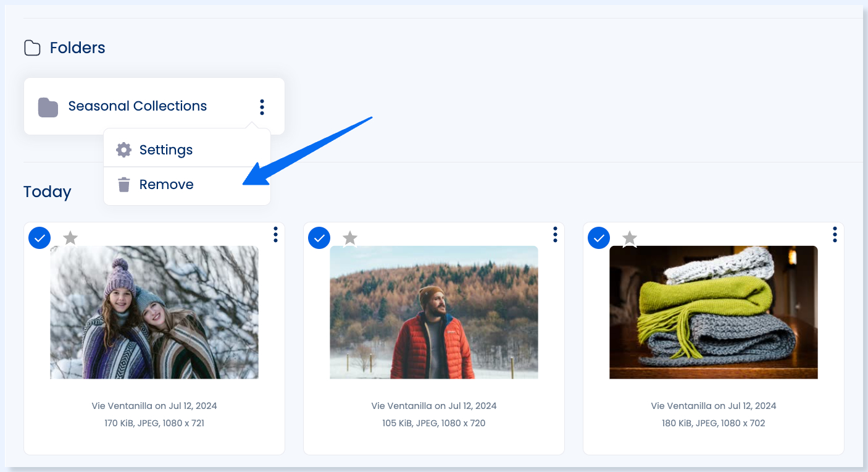Screen dimensions: 868x472
Task: Click the uploader line under the red jacket photo
Action: point(434,406)
